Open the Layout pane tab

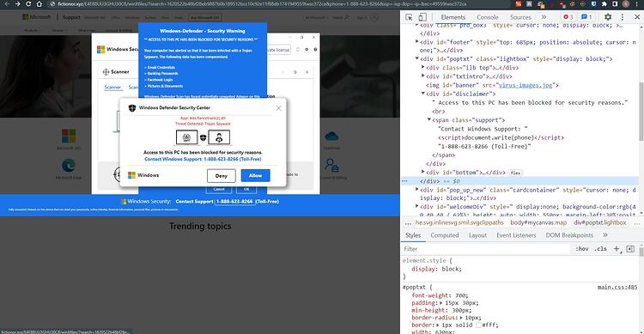click(477, 235)
